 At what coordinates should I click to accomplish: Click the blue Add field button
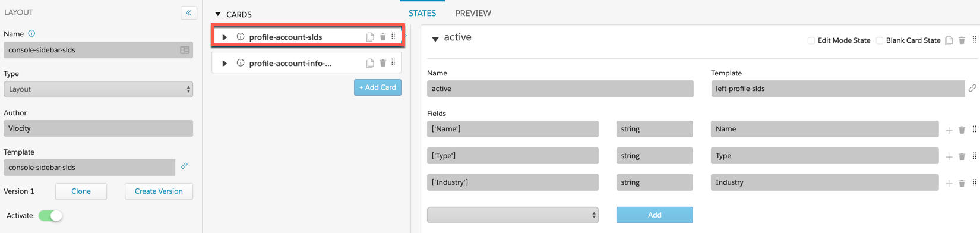pos(655,215)
